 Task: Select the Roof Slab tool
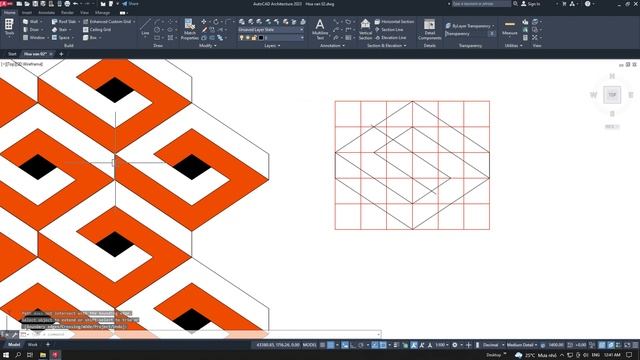point(64,22)
